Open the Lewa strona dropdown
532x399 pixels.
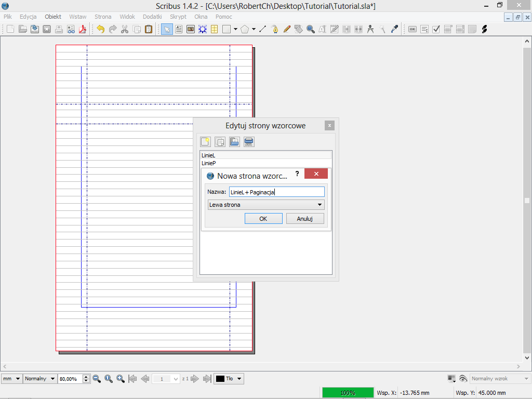[265, 205]
